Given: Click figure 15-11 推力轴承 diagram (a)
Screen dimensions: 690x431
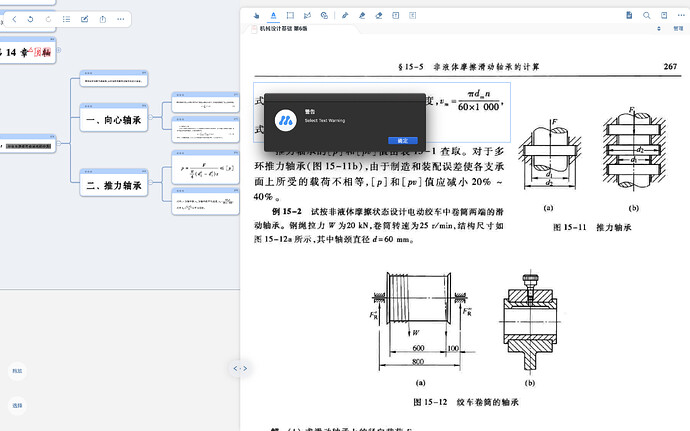Looking at the screenshot, I should [x=550, y=154].
